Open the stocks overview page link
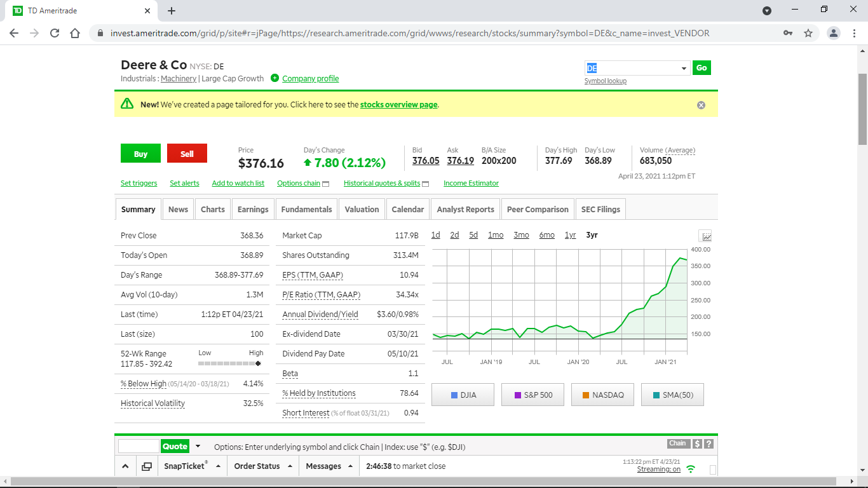Image resolution: width=868 pixels, height=488 pixels. pos(399,105)
